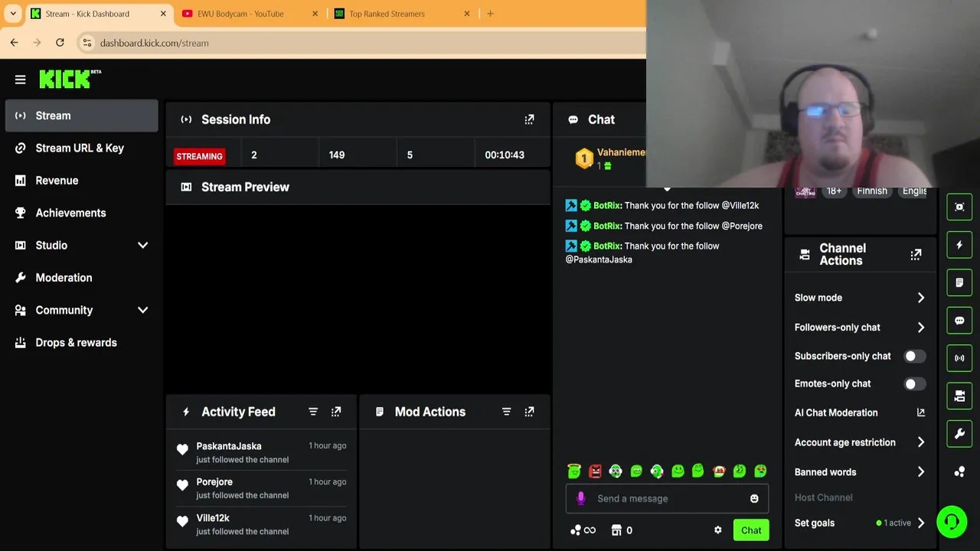Click BotRix name in Ville12k message
This screenshot has height=551, width=980.
[607, 205]
